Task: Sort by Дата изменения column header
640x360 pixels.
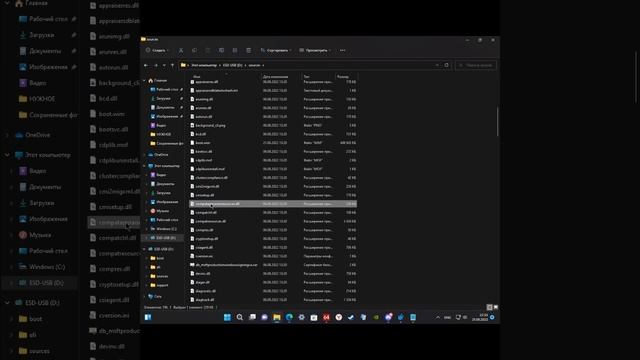Action: point(276,76)
